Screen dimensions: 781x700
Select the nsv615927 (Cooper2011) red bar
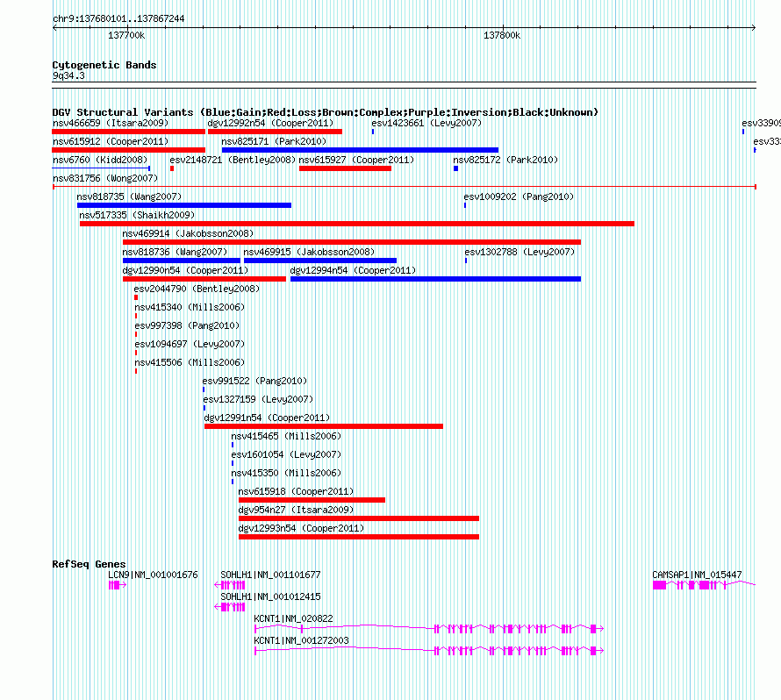click(x=345, y=168)
